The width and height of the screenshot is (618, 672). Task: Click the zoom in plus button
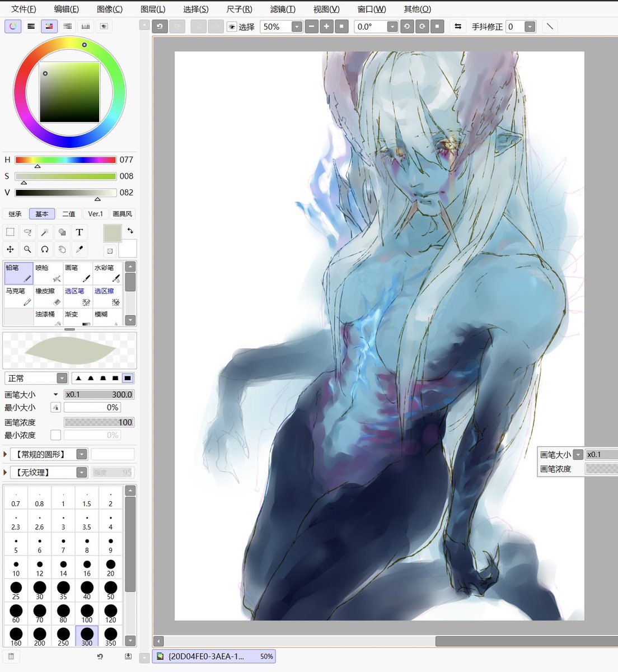pyautogui.click(x=326, y=26)
